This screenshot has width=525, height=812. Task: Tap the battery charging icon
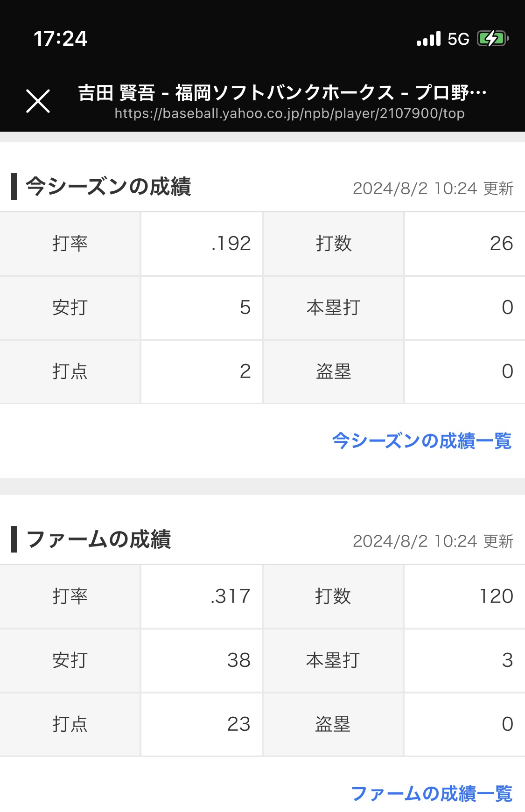tap(493, 38)
